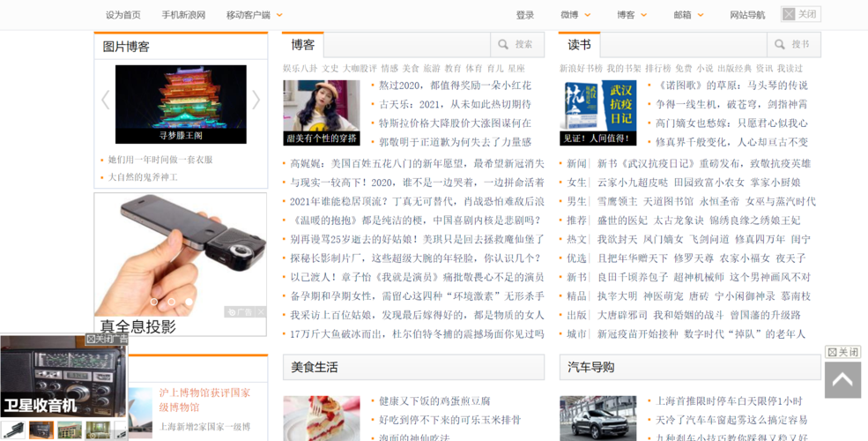Click the reading search magnifier icon
Image resolution: width=868 pixels, height=441 pixels.
[779, 44]
